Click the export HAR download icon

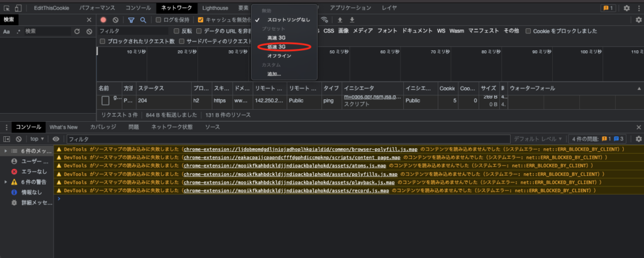[352, 20]
